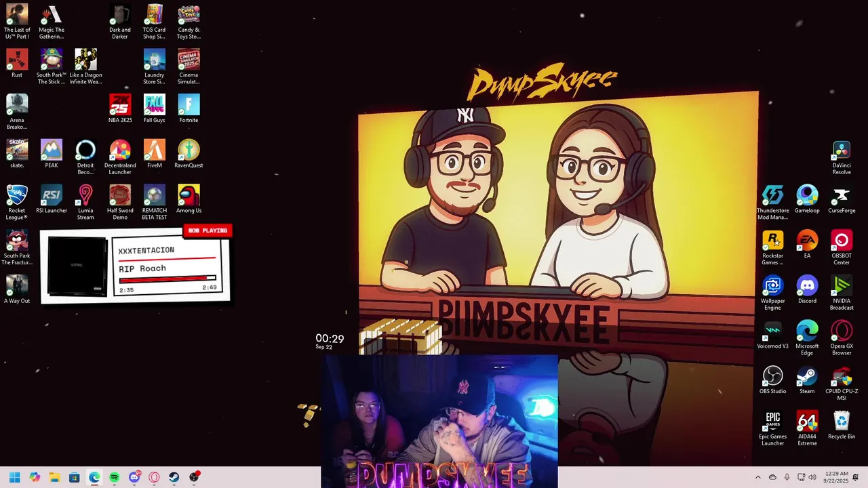Open Laundry Store Simulator icon
868x488 pixels.
(154, 66)
